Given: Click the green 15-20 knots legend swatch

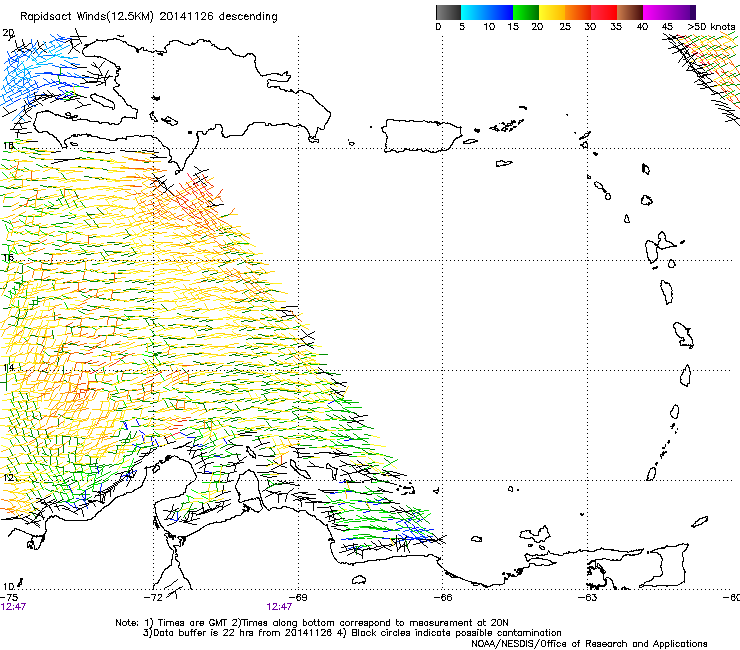Looking at the screenshot, I should click(x=526, y=12).
